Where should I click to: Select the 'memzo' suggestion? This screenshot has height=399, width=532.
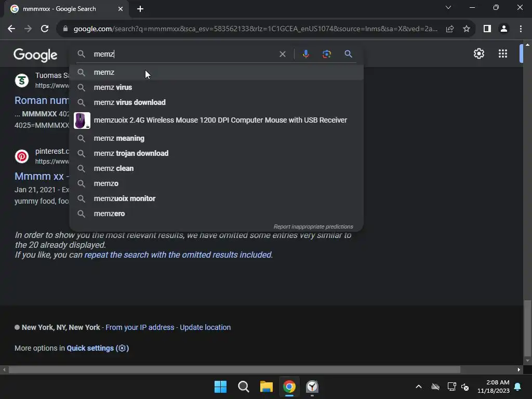pos(217,183)
